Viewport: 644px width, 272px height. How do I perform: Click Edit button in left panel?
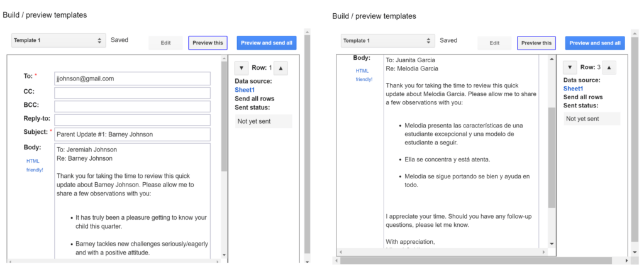165,43
